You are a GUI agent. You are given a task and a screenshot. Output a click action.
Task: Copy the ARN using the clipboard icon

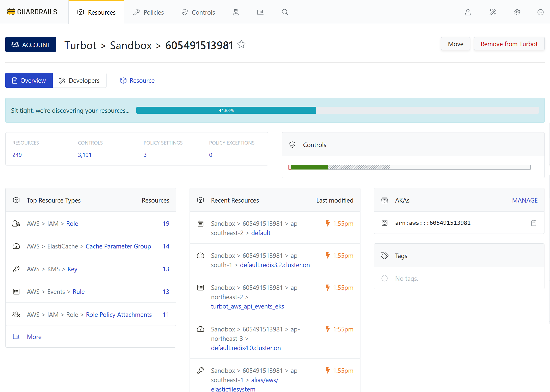click(534, 223)
